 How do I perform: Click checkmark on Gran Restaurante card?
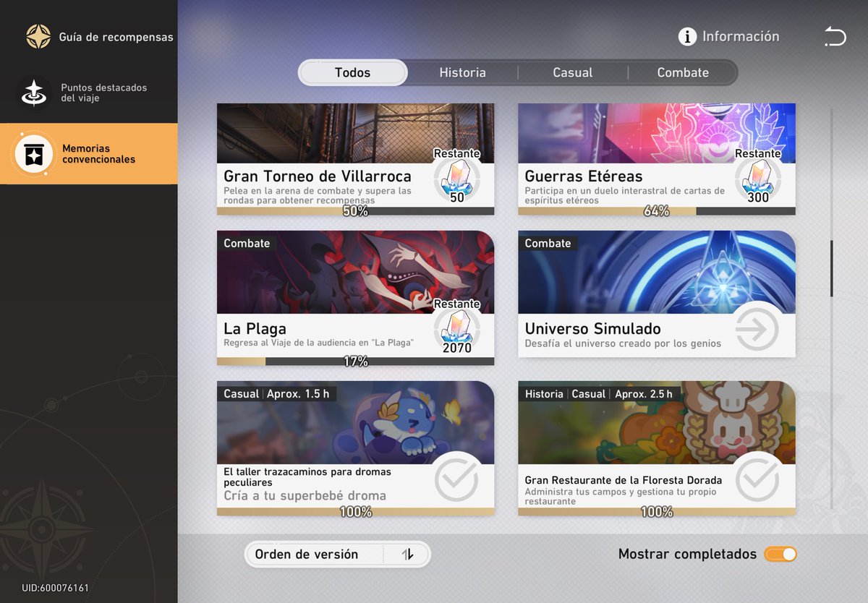[757, 480]
